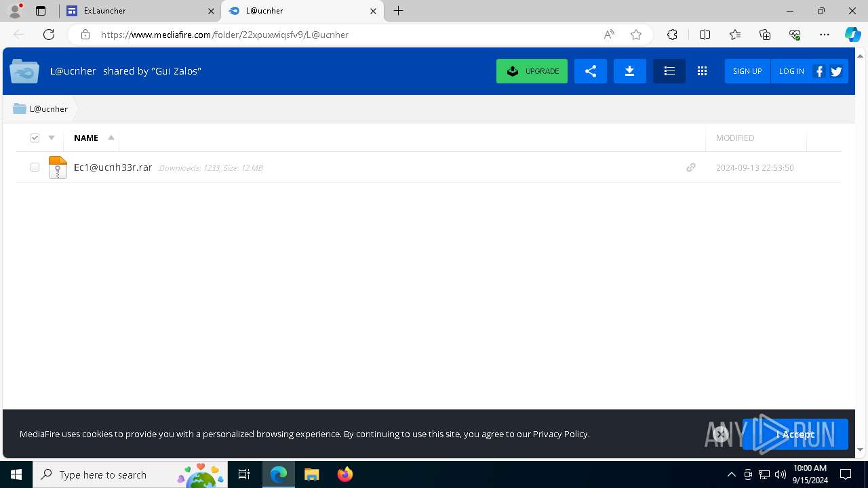Open the tab actions menu icon
Image resolution: width=868 pixels, height=488 pixels.
(x=41, y=11)
